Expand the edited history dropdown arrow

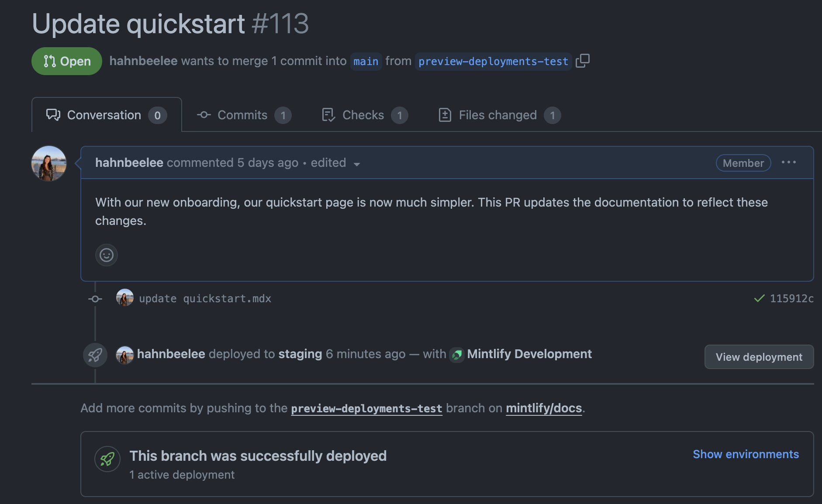tap(357, 164)
